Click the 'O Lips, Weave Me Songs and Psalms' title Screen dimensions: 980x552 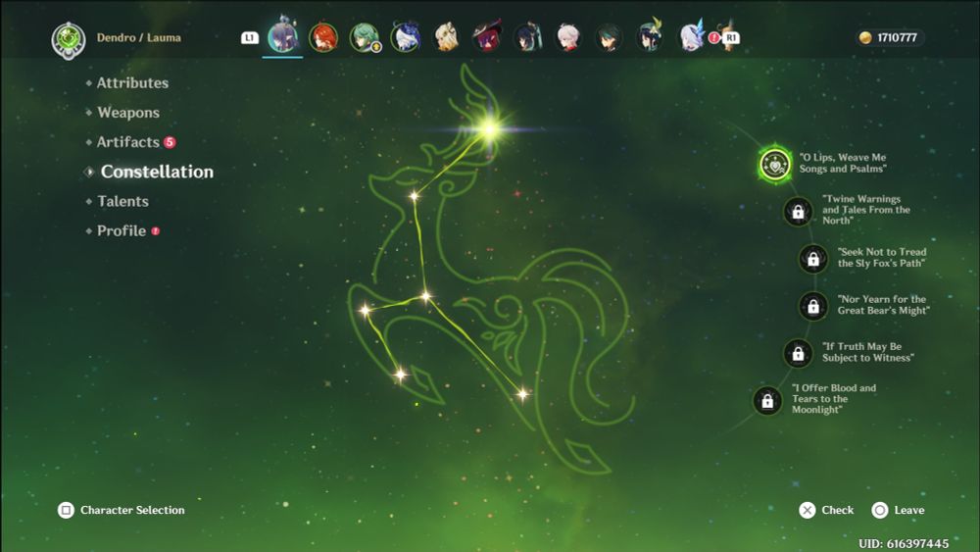[843, 163]
